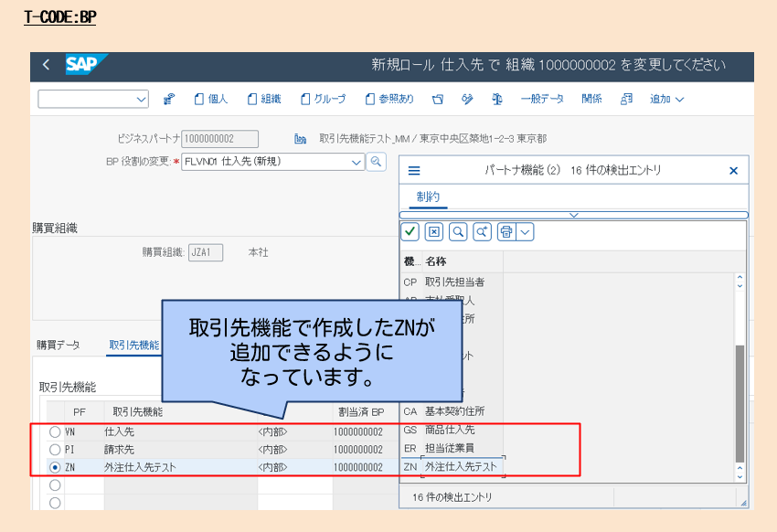
Task: Click 外注仕入先テスト cell in main table
Action: click(x=180, y=467)
